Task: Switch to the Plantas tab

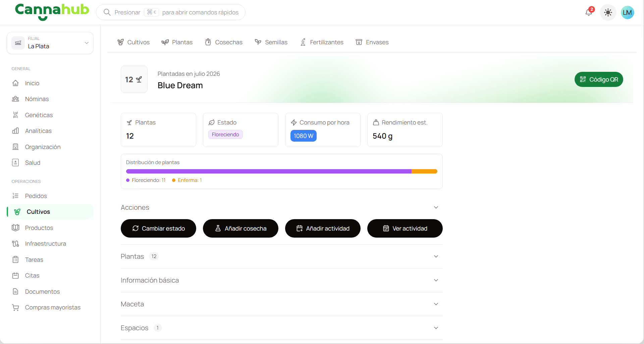Action: coord(177,42)
